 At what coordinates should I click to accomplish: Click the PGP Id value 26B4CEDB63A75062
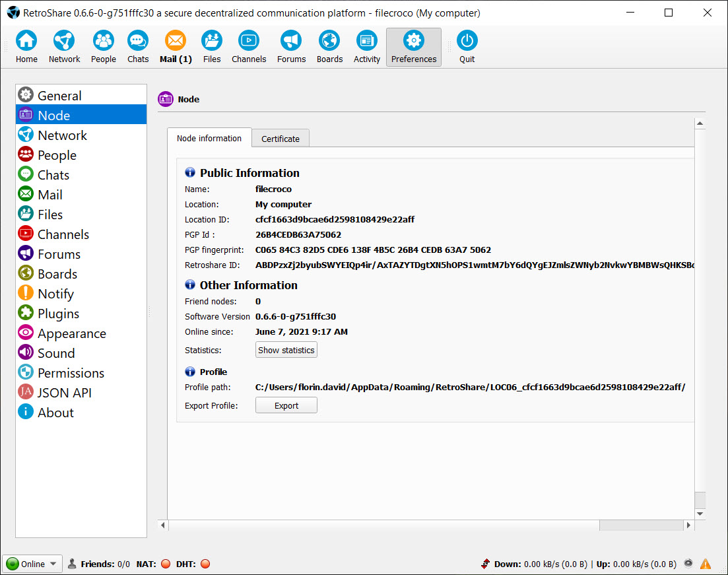(298, 234)
